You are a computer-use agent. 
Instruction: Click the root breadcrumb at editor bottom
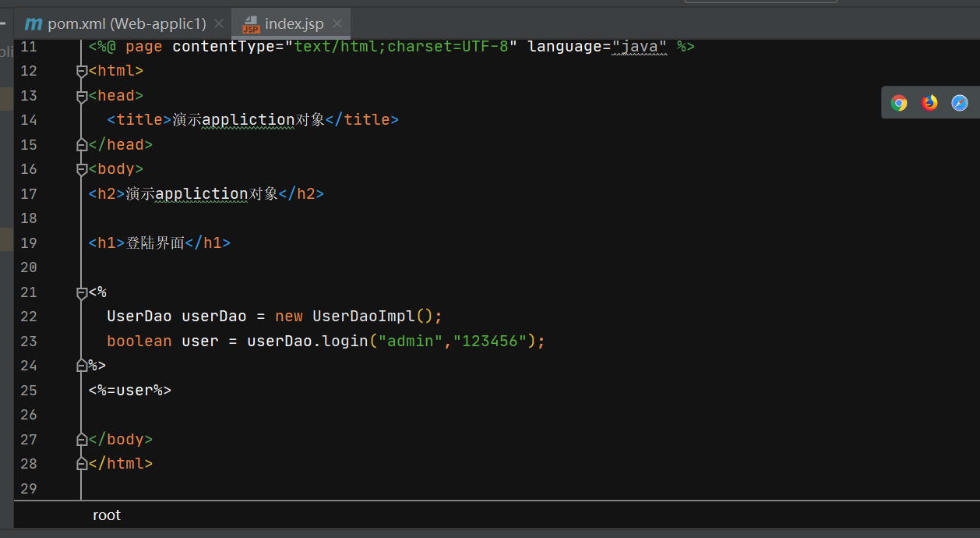click(x=107, y=515)
